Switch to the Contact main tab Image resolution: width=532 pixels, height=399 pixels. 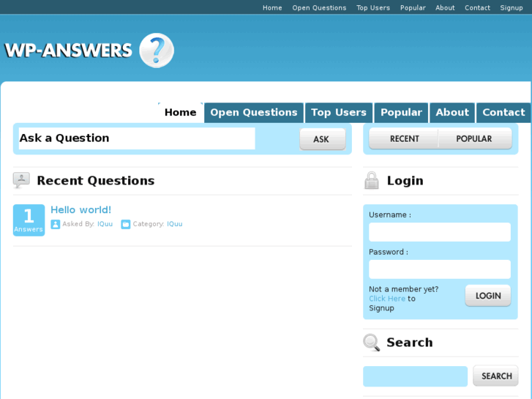click(503, 113)
